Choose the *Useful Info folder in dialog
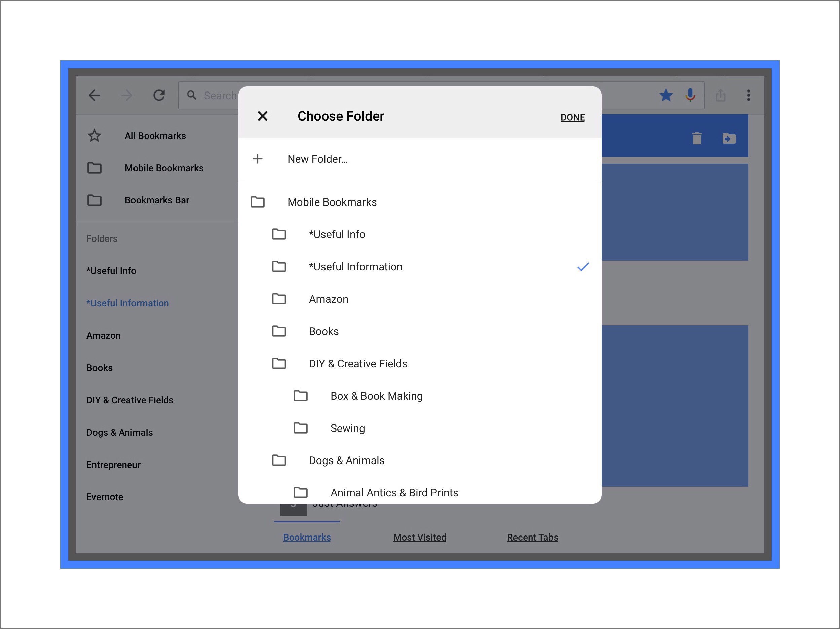Screen dimensions: 840x629 click(x=337, y=234)
